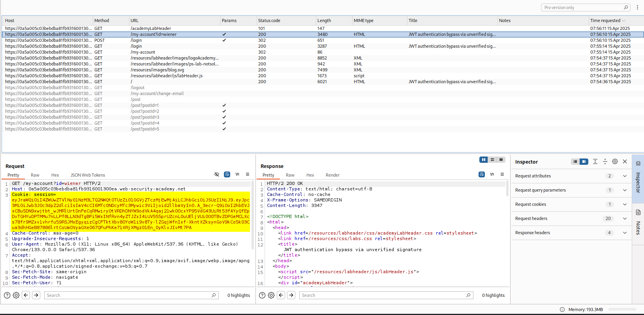
Task: Sort table by the Status code column
Action: click(x=286, y=21)
